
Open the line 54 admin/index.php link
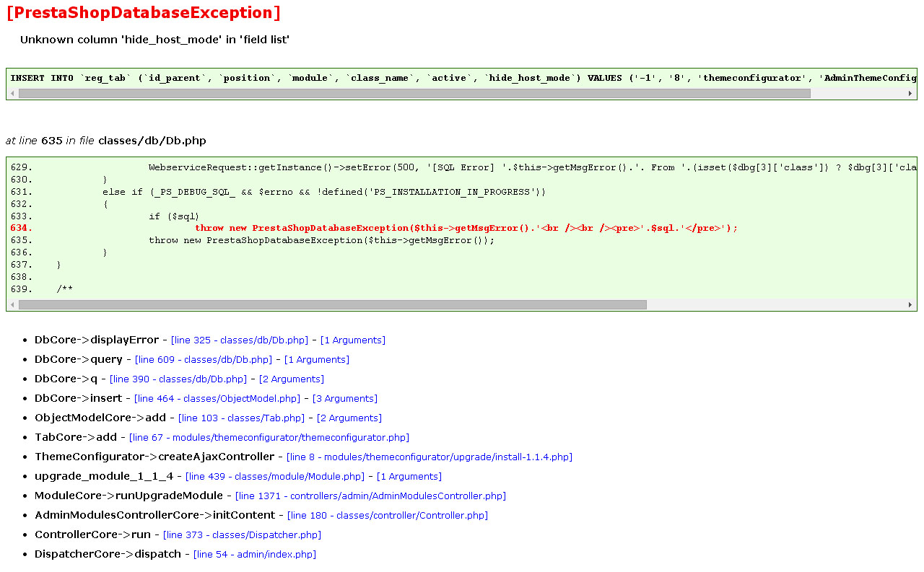click(255, 554)
